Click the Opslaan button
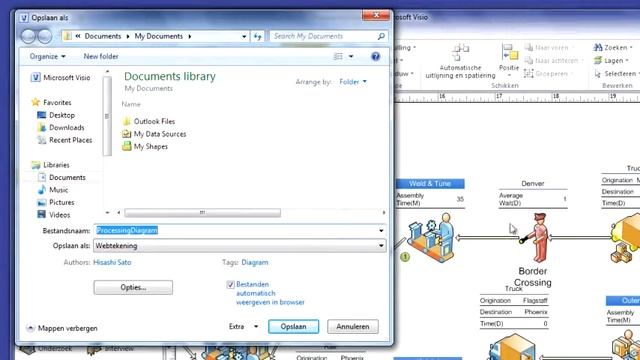 coord(293,327)
